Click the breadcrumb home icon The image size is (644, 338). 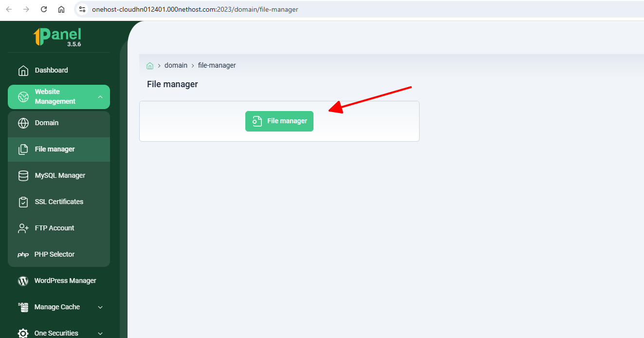150,66
